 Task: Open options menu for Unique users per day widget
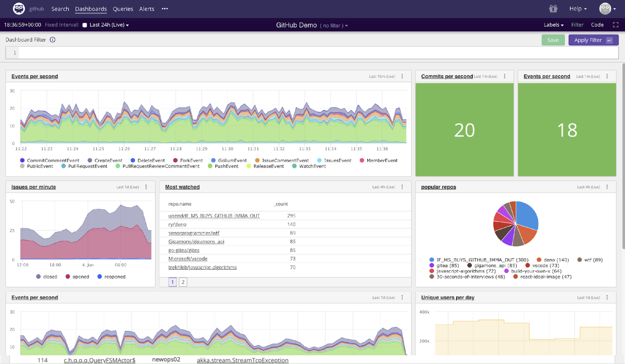(607, 297)
